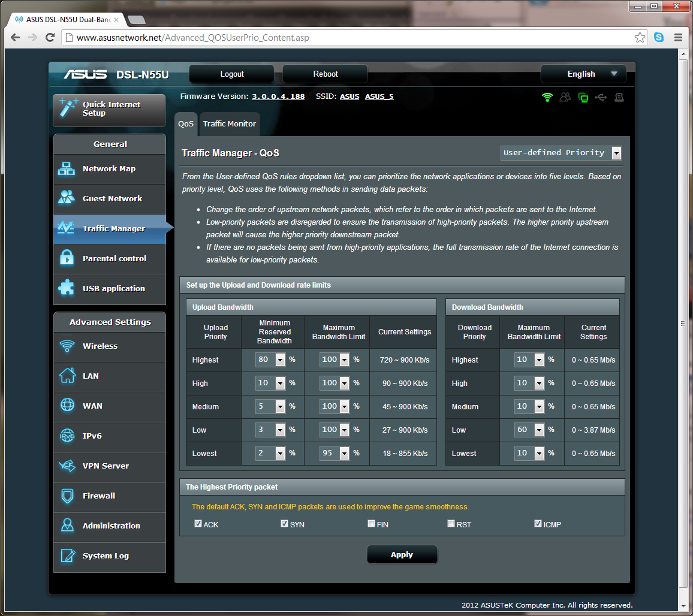Click the Reboot button
The width and height of the screenshot is (693, 616).
coord(324,74)
